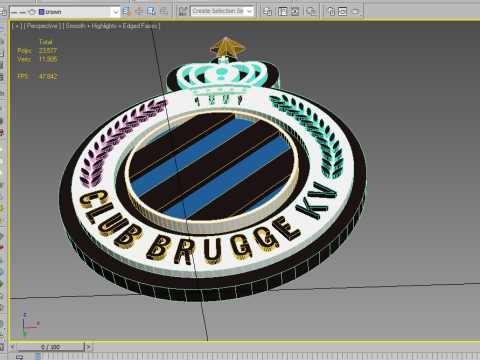Viewport: 480px width, 360px height.
Task: Click the Verts count 11,905
Action: click(x=48, y=59)
